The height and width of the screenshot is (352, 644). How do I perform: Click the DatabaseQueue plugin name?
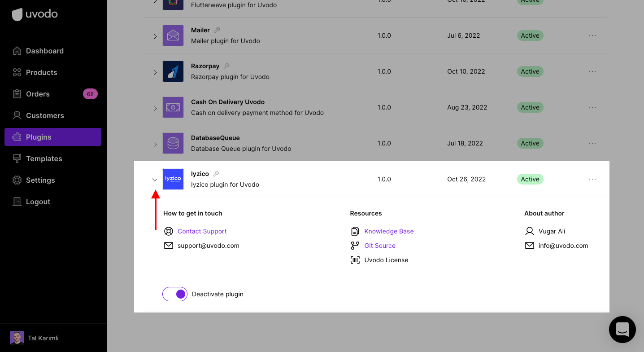215,138
